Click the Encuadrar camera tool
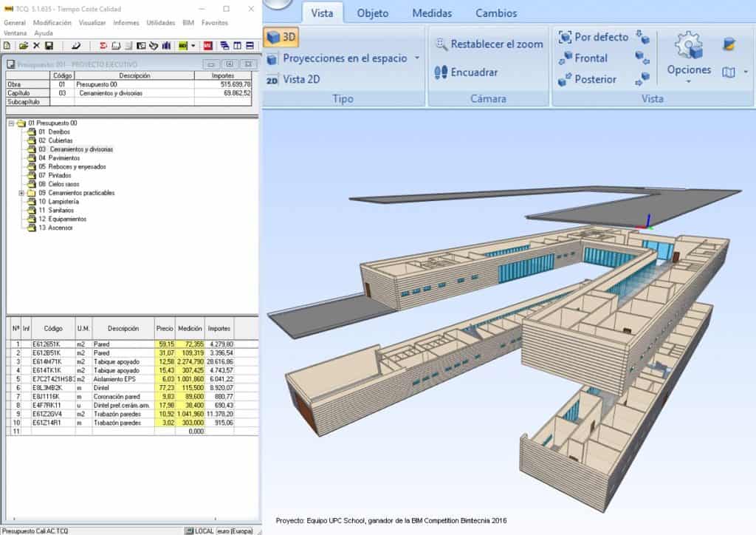Image resolution: width=756 pixels, height=535 pixels. 465,72
